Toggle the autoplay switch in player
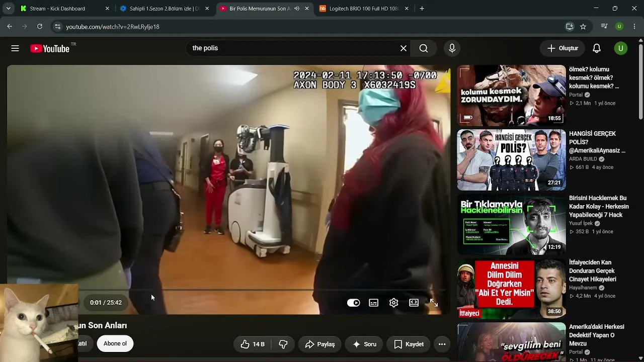The height and width of the screenshot is (362, 644). point(354,303)
